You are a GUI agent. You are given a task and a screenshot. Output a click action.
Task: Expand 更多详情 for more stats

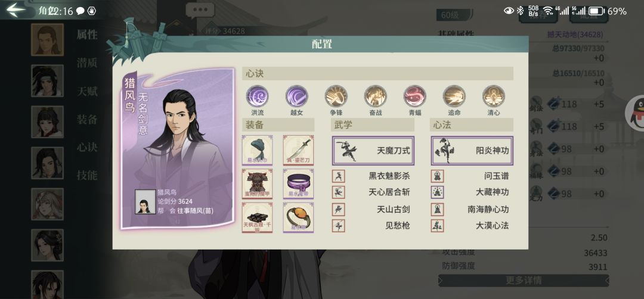[x=524, y=281]
